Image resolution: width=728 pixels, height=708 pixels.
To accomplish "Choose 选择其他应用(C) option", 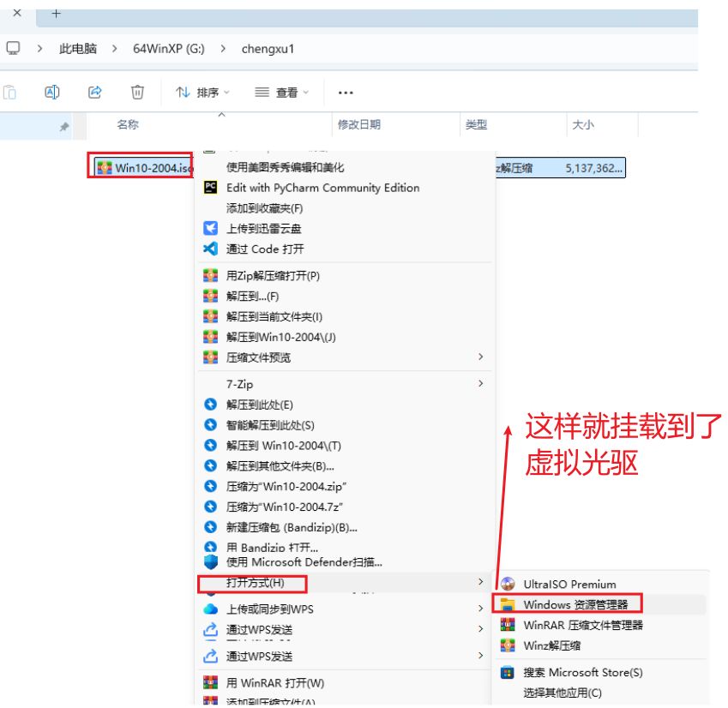I will coord(562,693).
